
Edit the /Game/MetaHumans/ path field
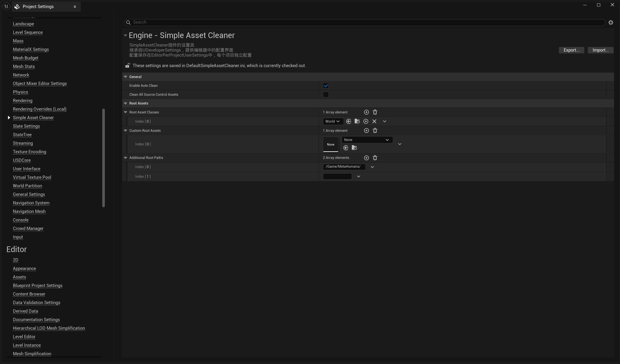(344, 167)
